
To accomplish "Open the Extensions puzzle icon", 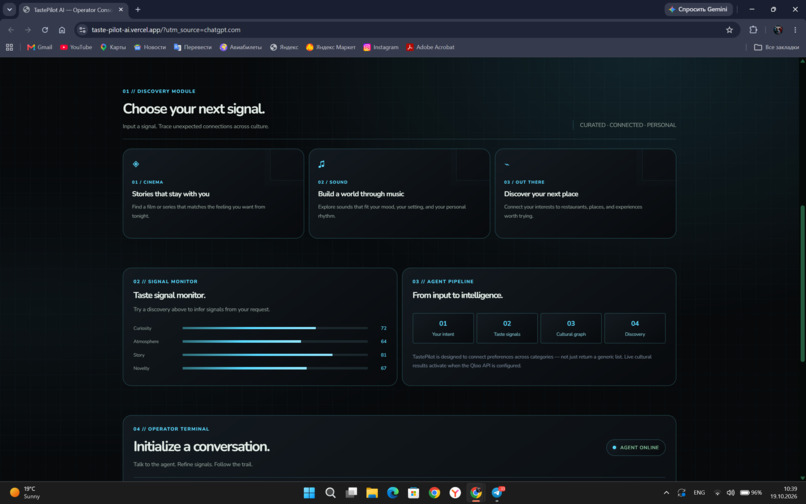I will (x=753, y=30).
